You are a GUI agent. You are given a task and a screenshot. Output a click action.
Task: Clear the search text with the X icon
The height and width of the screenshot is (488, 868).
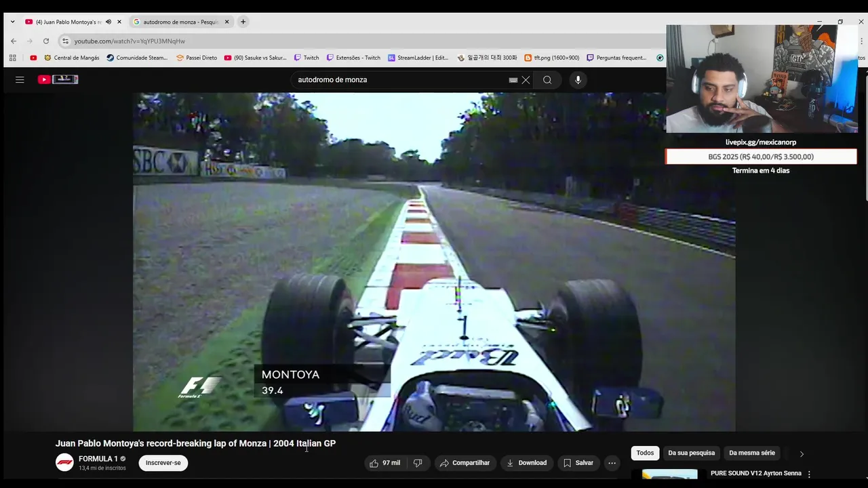coord(526,80)
